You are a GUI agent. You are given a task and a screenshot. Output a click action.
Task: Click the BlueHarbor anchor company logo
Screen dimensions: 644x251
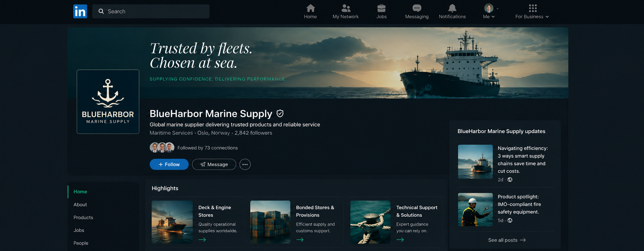tap(108, 102)
